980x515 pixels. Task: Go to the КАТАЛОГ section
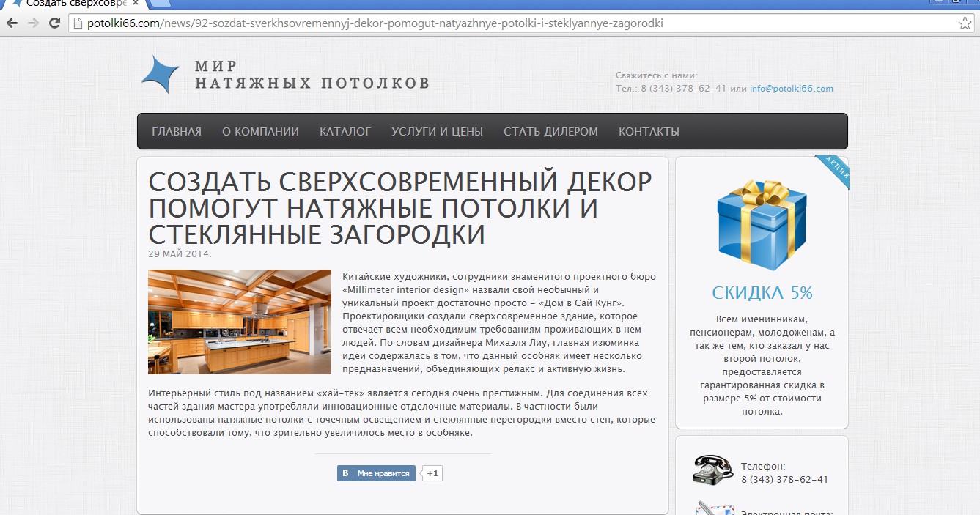(x=345, y=132)
